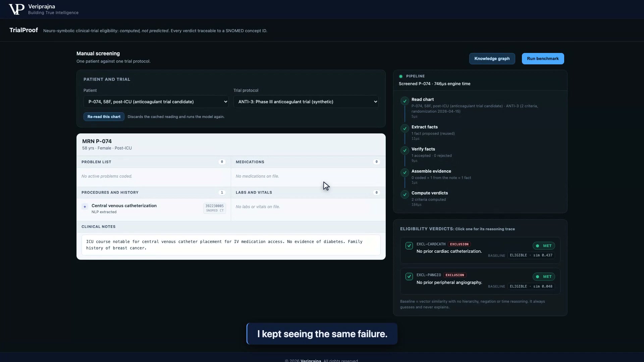This screenshot has height=362, width=644.
Task: Click the Run benchmark button
Action: (x=543, y=59)
